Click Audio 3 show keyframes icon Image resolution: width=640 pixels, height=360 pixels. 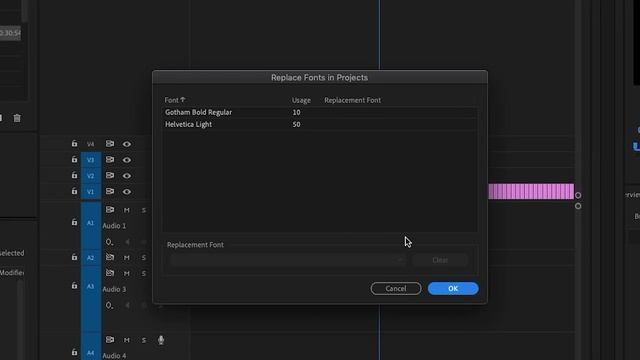coord(109,305)
